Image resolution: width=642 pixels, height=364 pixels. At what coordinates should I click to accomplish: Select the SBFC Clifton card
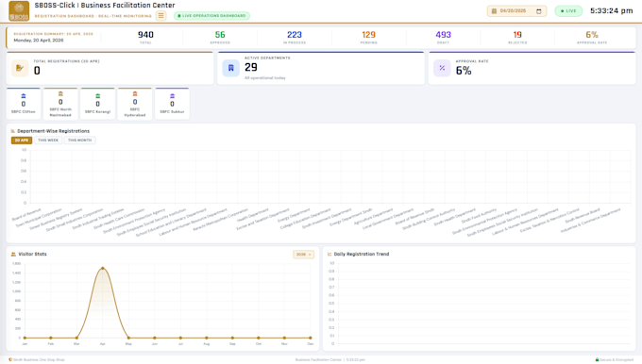pos(24,104)
